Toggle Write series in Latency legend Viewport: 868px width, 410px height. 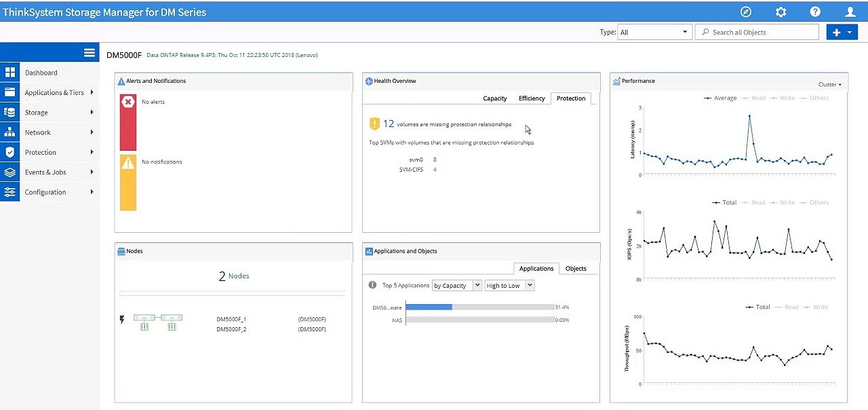pos(783,98)
